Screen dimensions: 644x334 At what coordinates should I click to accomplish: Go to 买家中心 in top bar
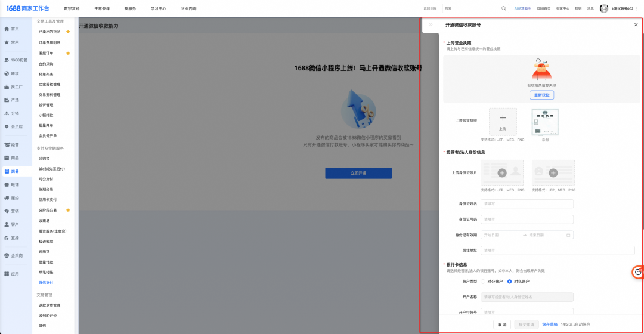click(x=563, y=8)
